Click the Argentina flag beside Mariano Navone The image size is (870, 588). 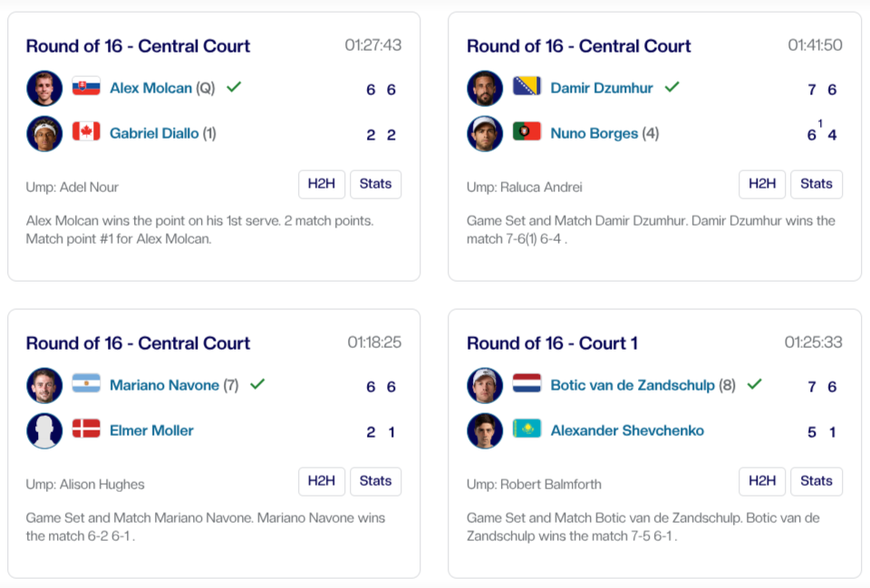(86, 385)
